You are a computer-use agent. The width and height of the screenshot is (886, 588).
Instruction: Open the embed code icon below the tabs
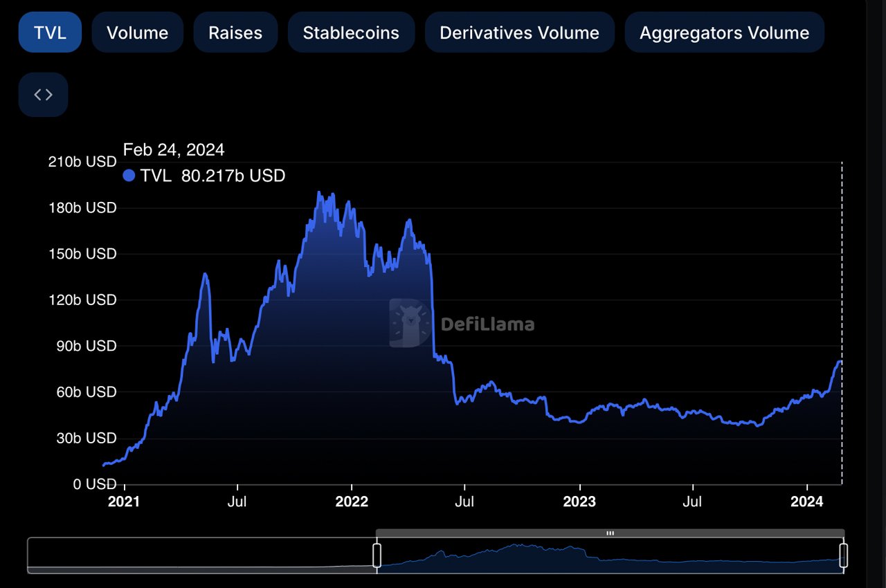[43, 94]
